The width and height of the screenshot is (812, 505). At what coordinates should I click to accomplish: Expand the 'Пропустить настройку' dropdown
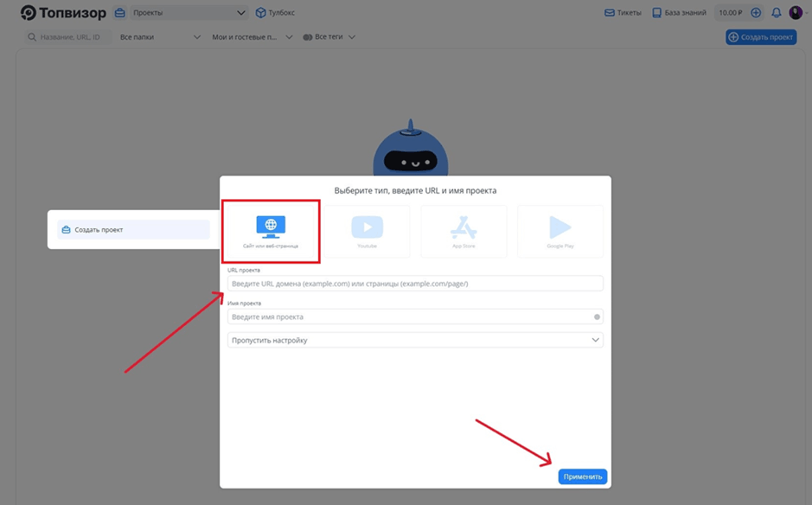(415, 341)
